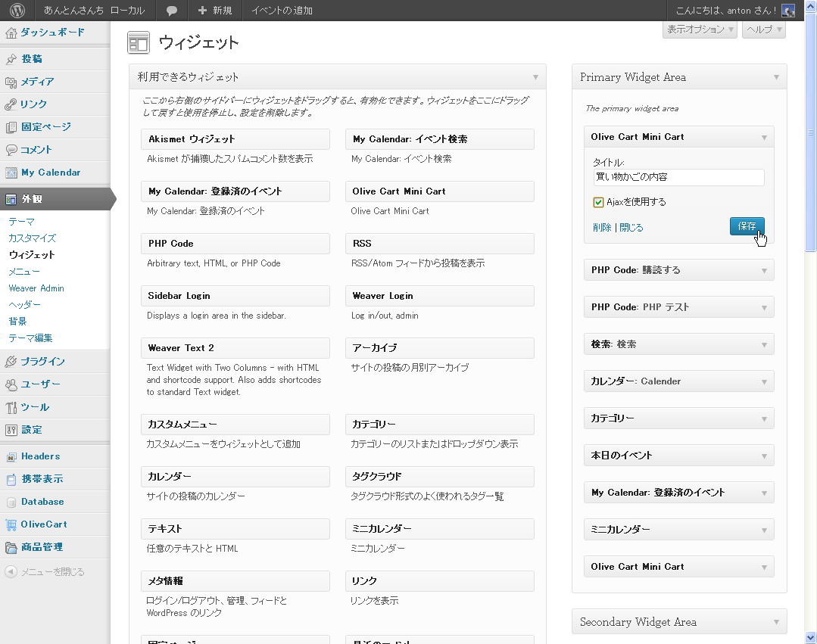
Task: Click the 固定ページ pages icon
Action: [11, 127]
